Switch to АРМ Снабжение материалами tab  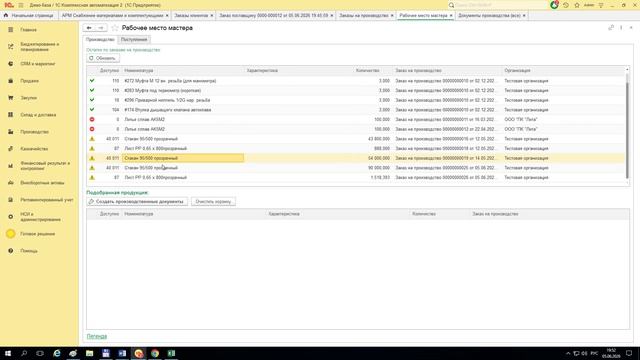tap(112, 15)
